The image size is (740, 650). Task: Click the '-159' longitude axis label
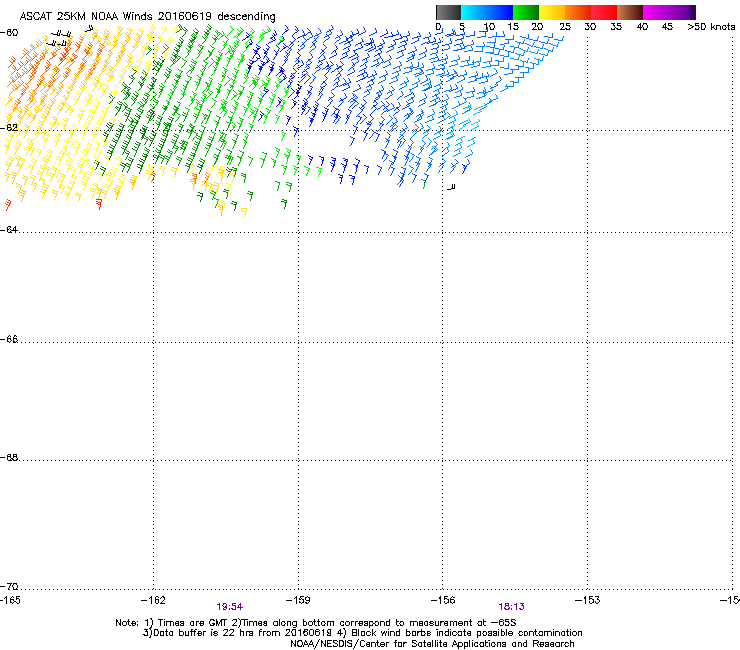click(x=298, y=600)
